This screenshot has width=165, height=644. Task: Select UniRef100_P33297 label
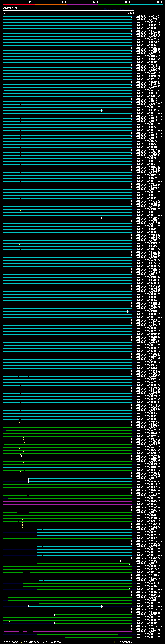[x=148, y=439]
